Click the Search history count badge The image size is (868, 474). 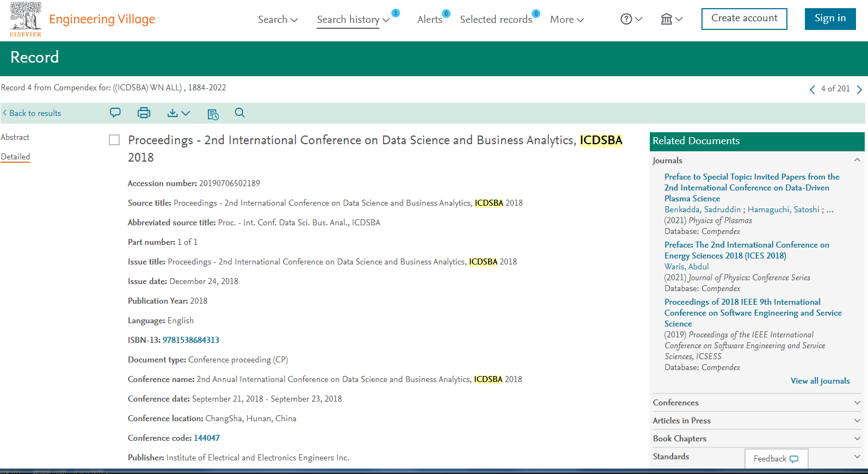(x=396, y=13)
